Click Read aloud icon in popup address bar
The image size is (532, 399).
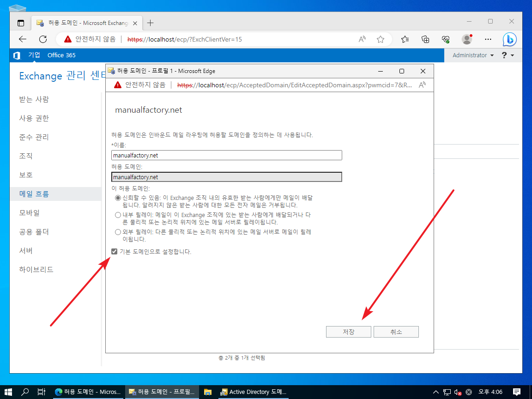tap(422, 85)
